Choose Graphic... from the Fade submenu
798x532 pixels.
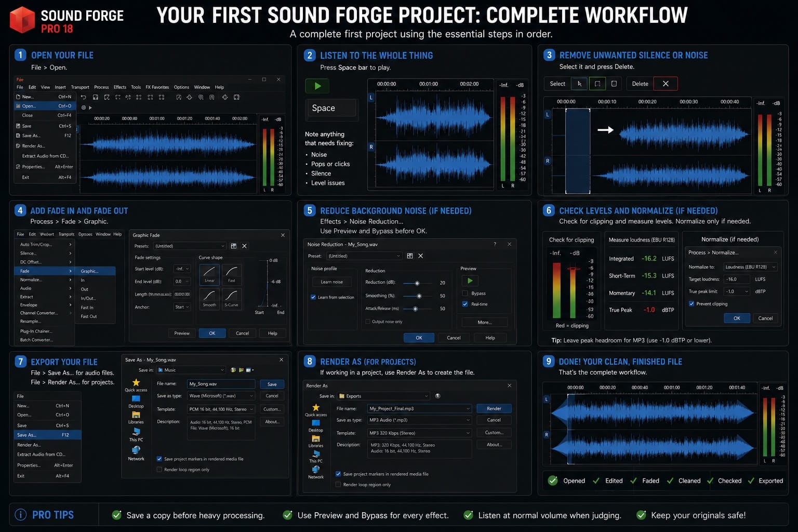click(96, 271)
